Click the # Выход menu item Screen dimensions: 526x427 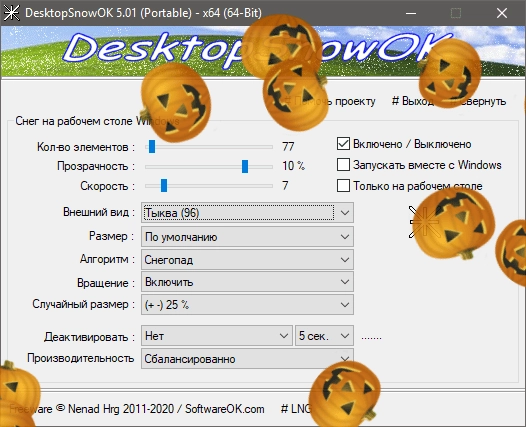click(x=412, y=101)
